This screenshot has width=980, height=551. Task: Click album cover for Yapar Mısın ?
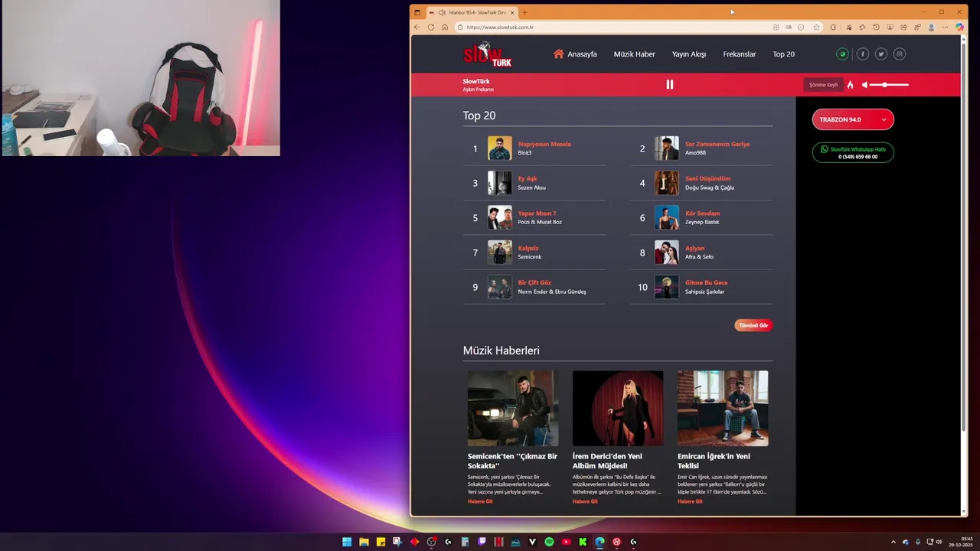(x=500, y=217)
